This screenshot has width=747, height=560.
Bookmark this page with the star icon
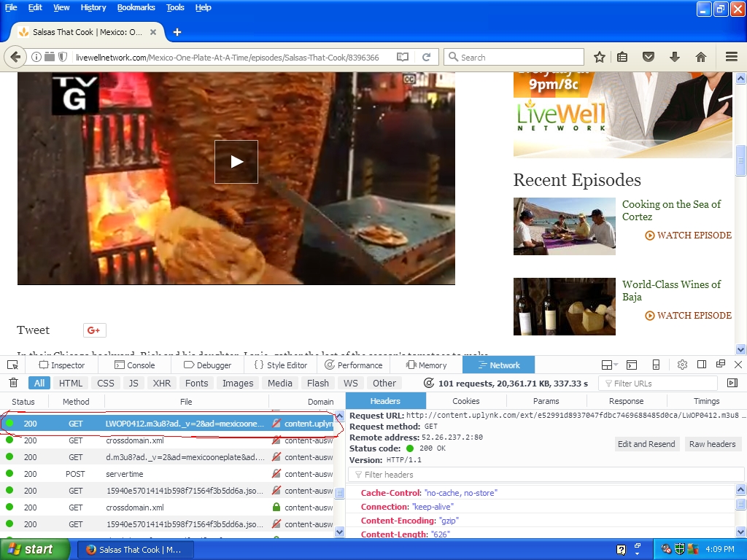tap(600, 57)
